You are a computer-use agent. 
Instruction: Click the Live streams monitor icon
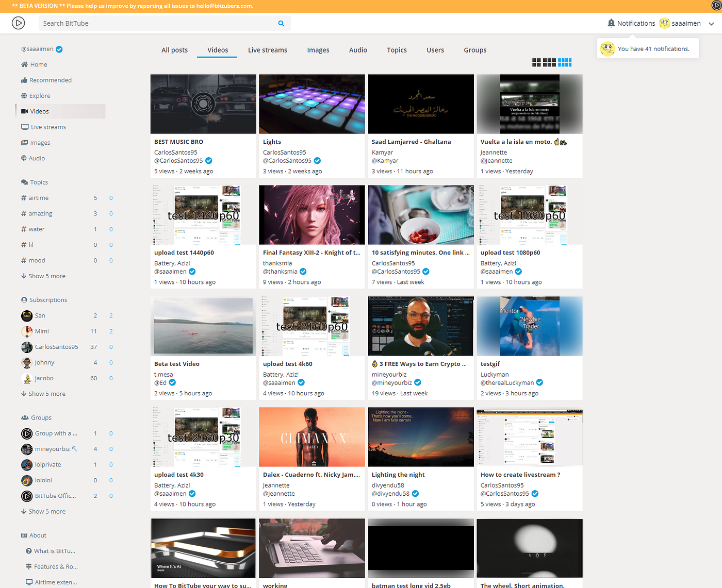point(25,127)
